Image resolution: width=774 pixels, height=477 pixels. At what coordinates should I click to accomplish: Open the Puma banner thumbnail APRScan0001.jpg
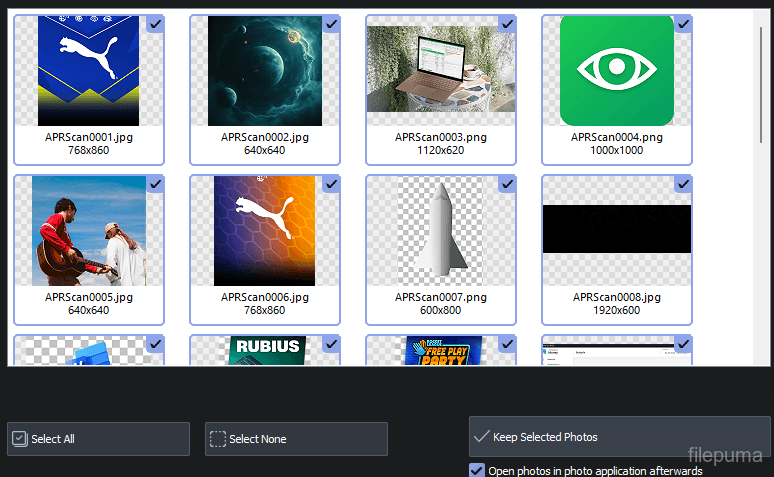coord(88,71)
